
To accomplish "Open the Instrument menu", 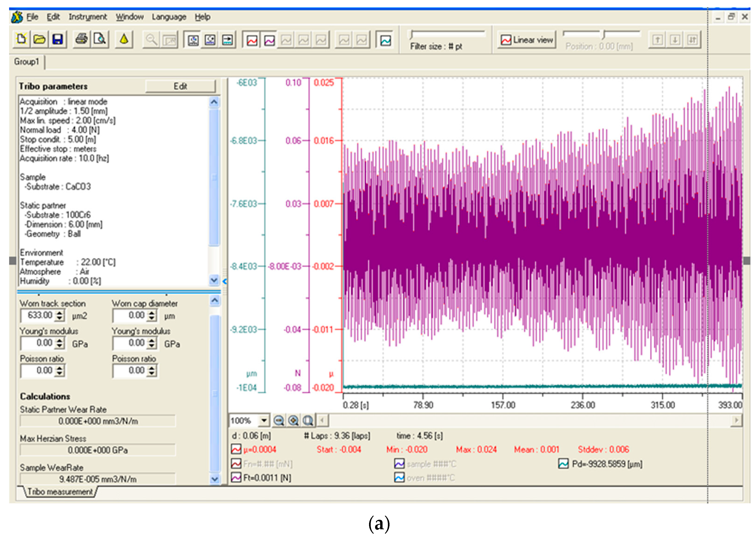I will (x=88, y=17).
